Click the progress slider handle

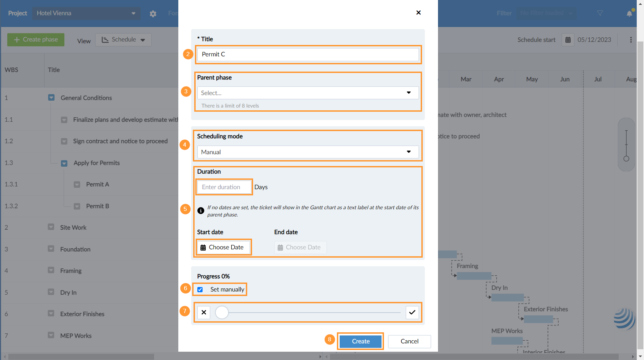tap(222, 312)
